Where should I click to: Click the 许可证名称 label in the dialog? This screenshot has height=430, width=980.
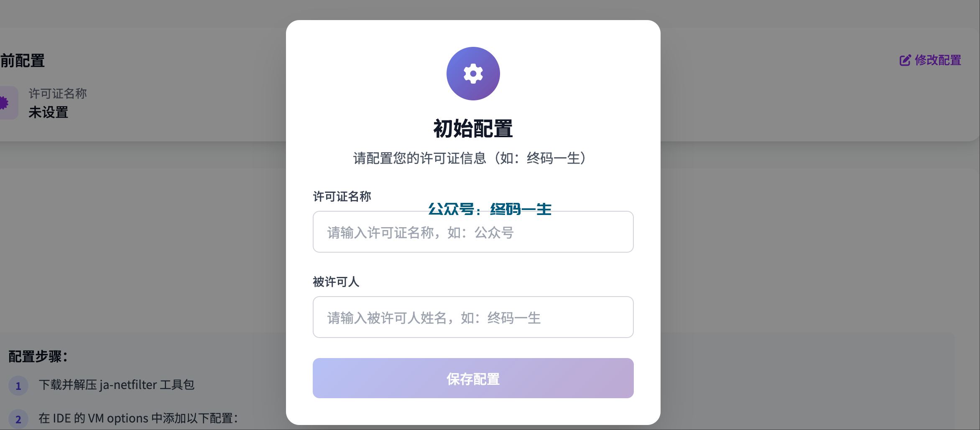tap(342, 196)
